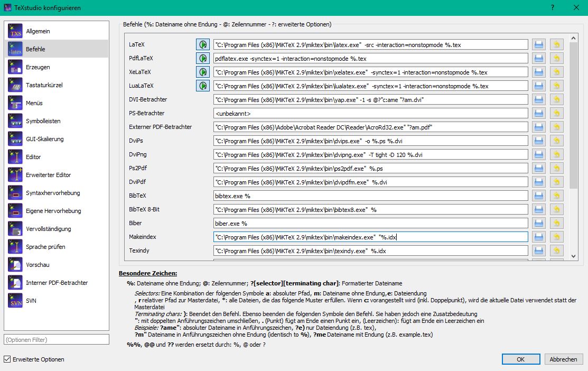588x371 pixels.
Task: Open the file browser for BibTeX
Action: (x=539, y=196)
